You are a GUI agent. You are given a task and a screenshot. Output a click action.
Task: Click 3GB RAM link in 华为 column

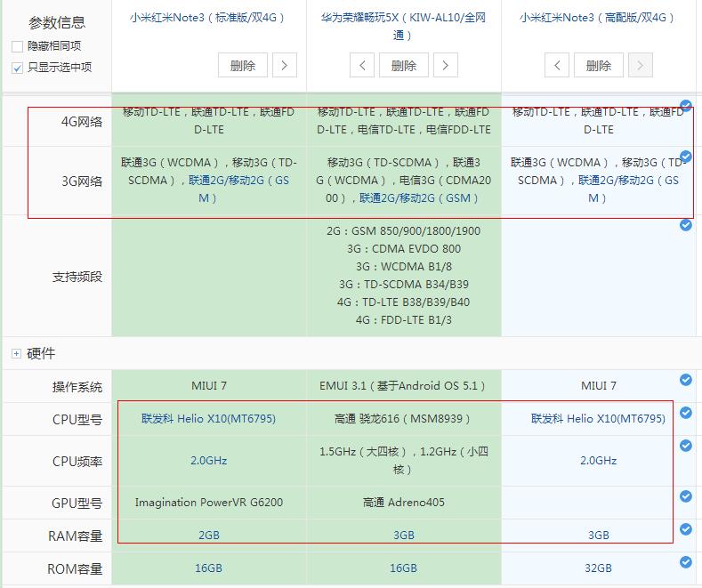(x=404, y=536)
